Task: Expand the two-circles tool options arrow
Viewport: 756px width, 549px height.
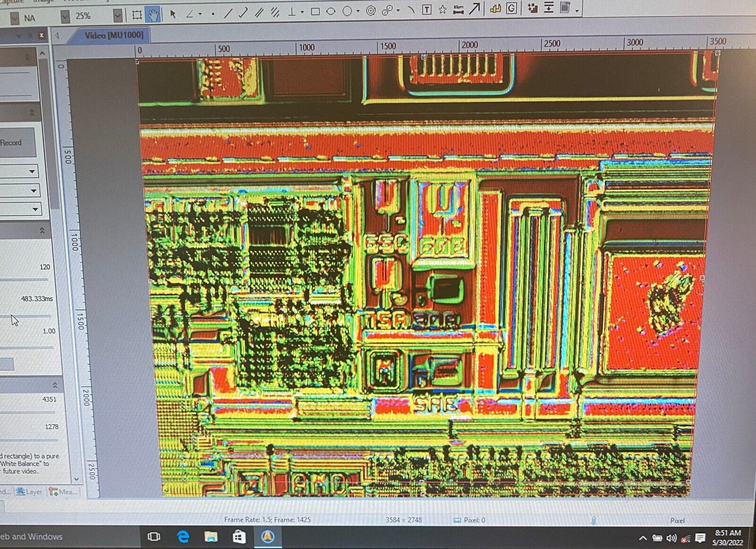Action: click(398, 10)
